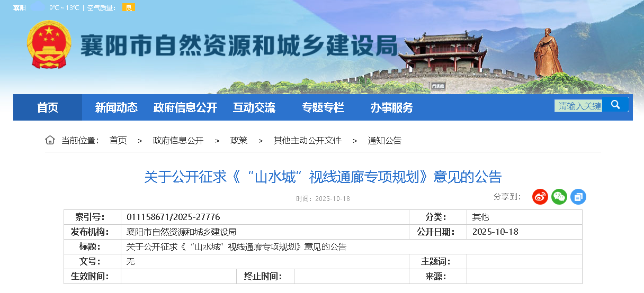Screen dimensions: 644x293
Task: Click the magnifier search icon
Action: pos(615,105)
